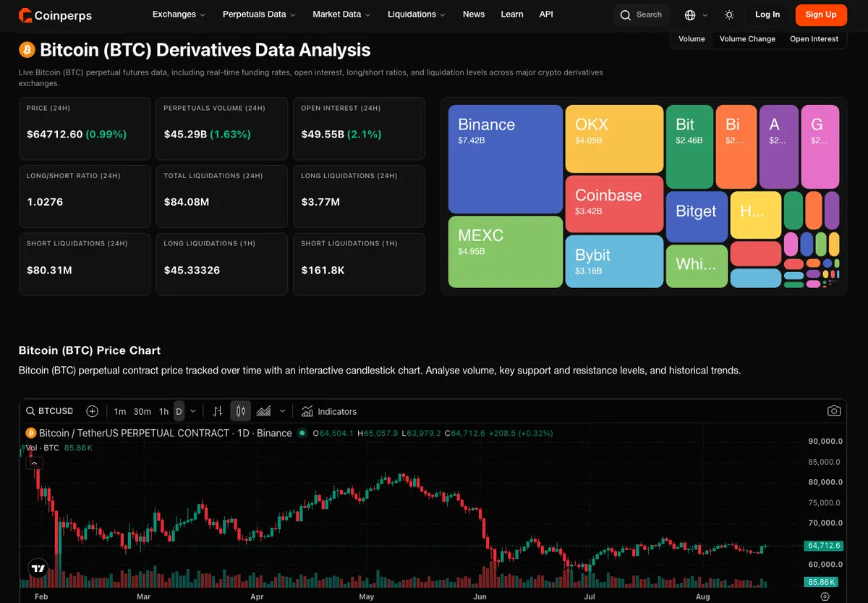Screen dimensions: 868x603
Task: Toggle the light/dark theme sun icon
Action: [x=729, y=15]
